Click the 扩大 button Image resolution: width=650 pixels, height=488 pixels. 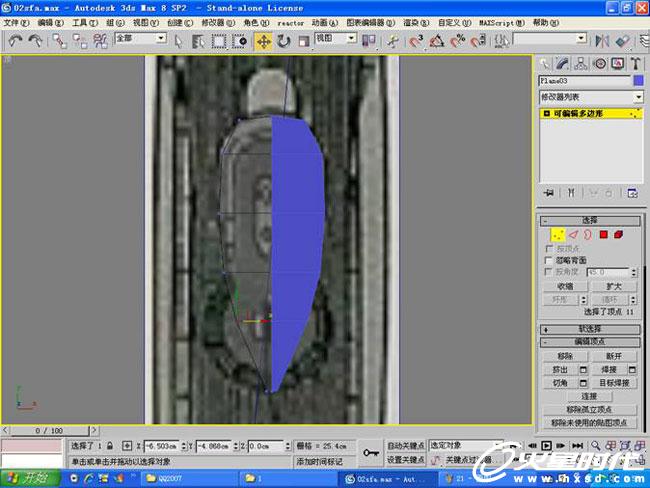click(614, 286)
